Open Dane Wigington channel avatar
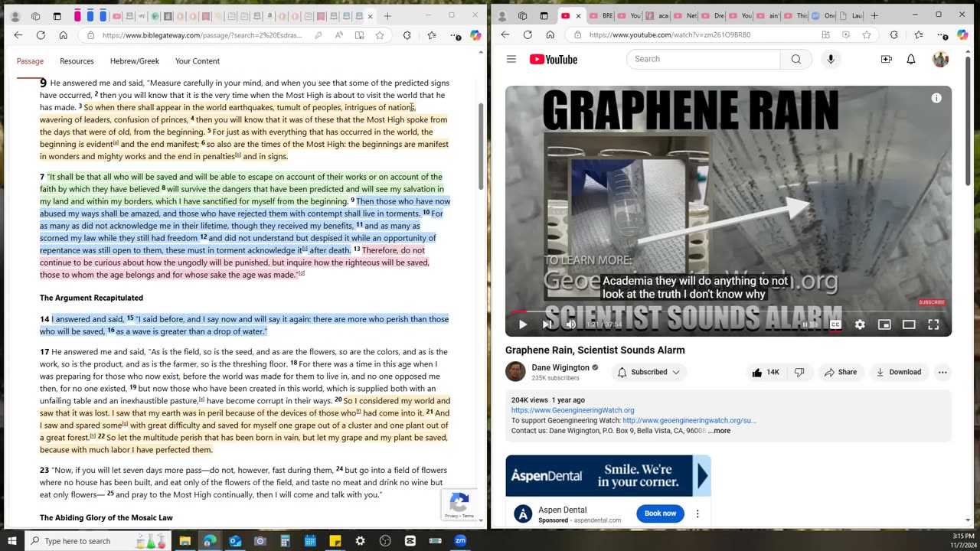The image size is (980, 551). (515, 372)
